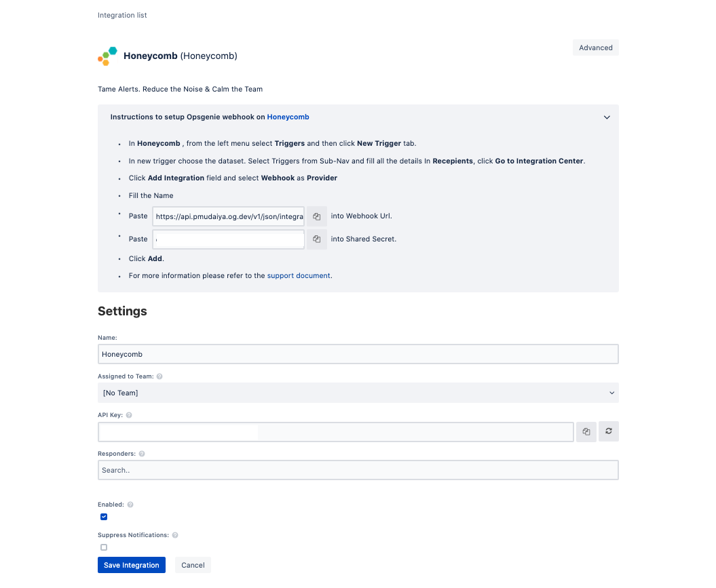Click the Honeycomb logo icon
This screenshot has height=588, width=716.
(108, 56)
